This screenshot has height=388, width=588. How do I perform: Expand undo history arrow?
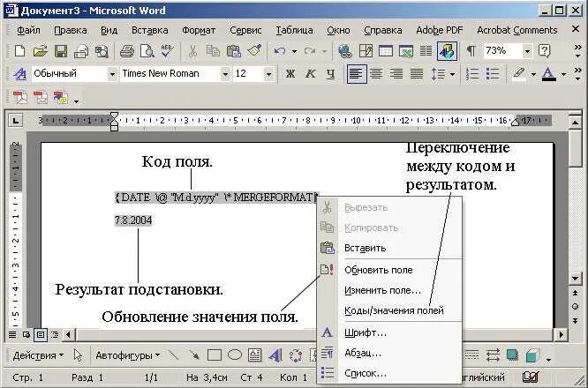294,51
